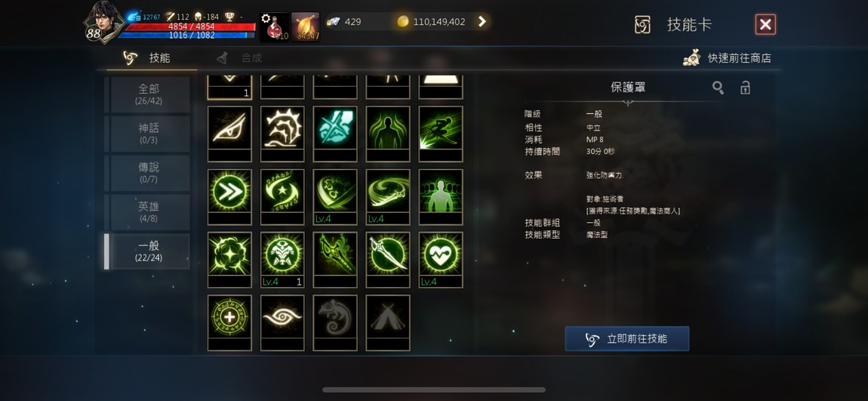
Task: Open the magnifier search icon
Action: point(718,88)
